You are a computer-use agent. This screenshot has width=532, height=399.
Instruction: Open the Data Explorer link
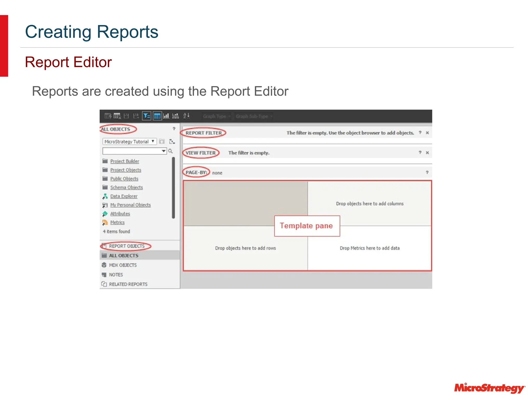pos(124,196)
